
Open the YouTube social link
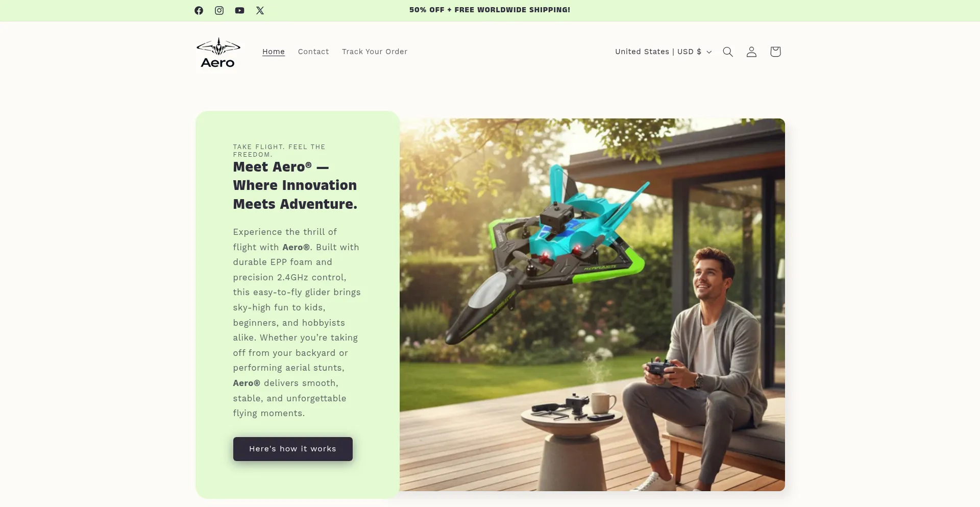coord(239,10)
